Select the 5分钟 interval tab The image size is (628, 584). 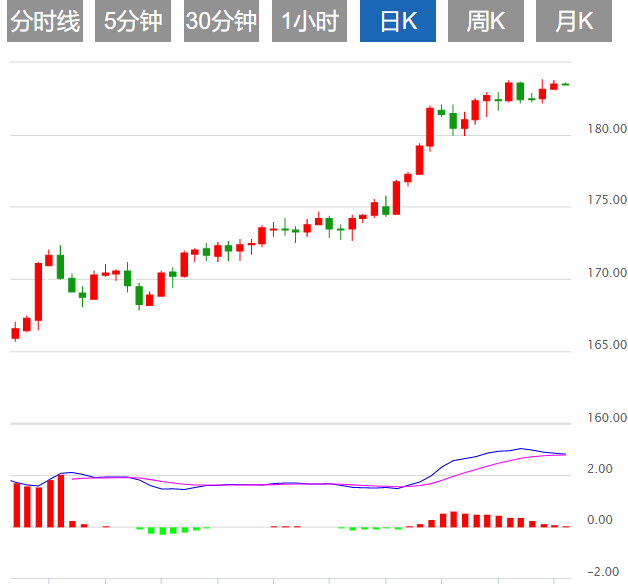pos(133,21)
